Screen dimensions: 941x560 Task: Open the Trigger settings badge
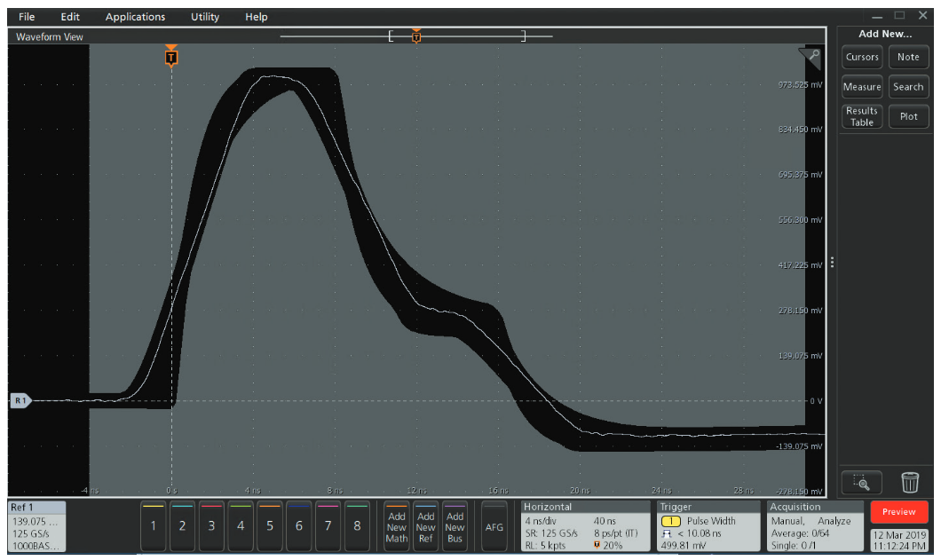pos(708,525)
